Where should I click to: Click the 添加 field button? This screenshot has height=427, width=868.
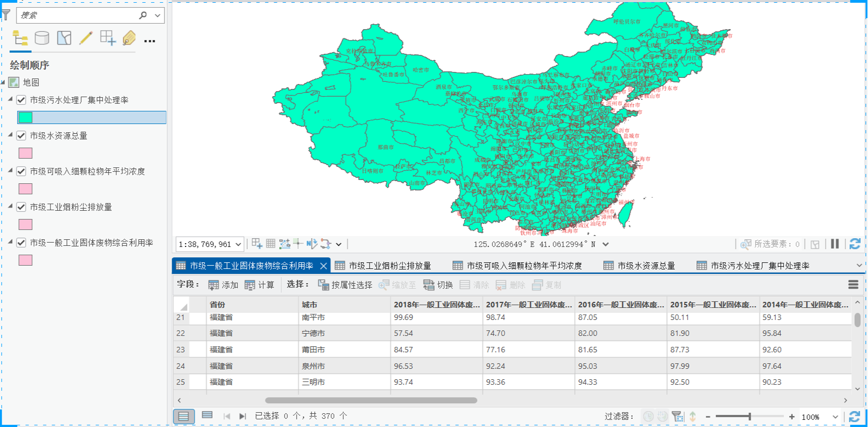pyautogui.click(x=223, y=285)
